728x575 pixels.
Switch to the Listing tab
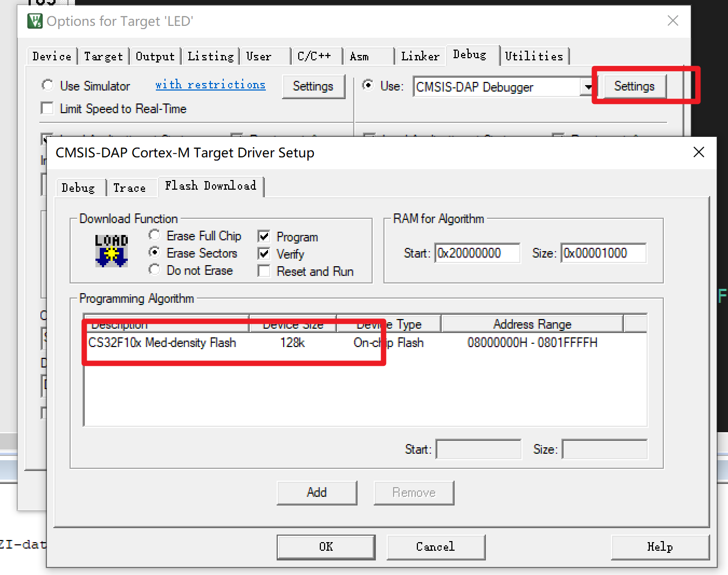[x=210, y=57]
